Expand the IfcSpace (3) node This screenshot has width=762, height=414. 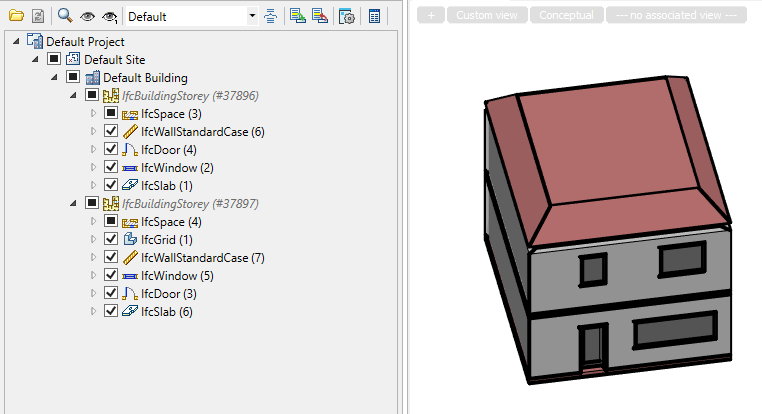95,114
